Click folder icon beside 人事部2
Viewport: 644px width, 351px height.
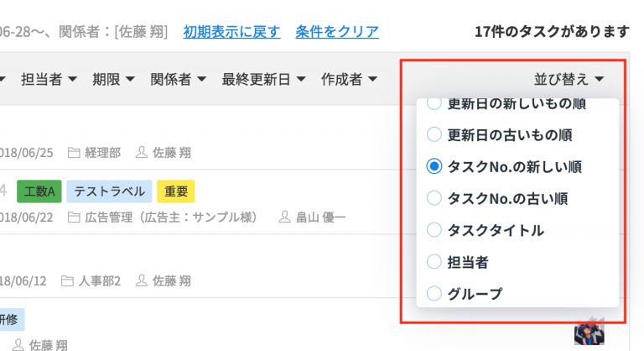click(x=67, y=281)
